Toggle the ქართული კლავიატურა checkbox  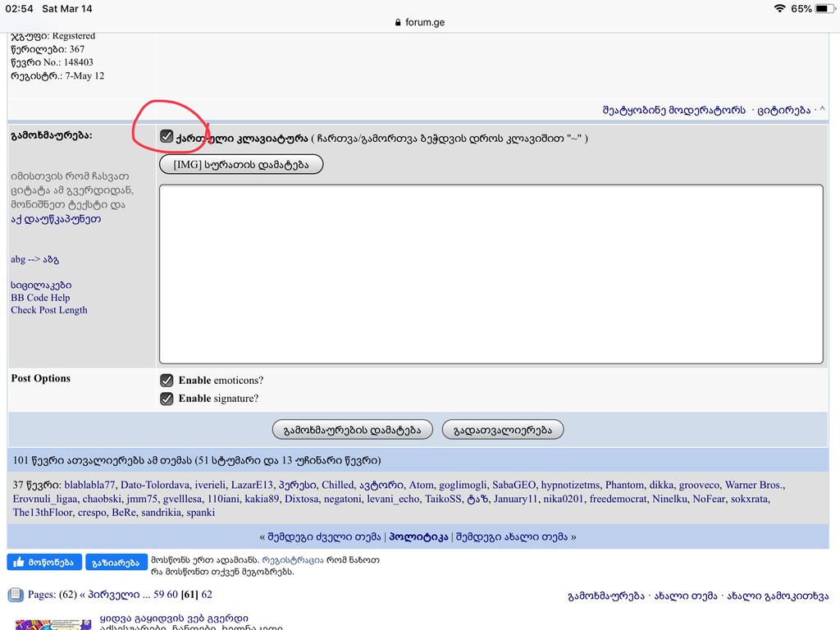[x=167, y=137]
